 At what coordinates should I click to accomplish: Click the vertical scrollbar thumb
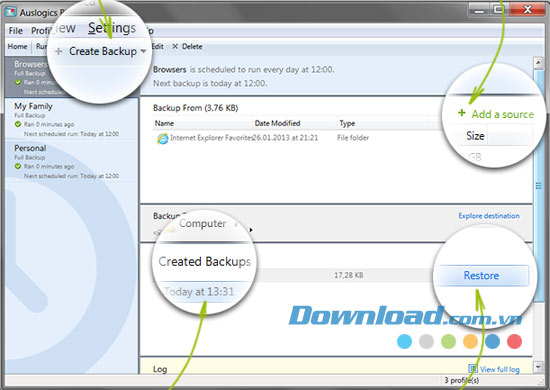coord(538,185)
